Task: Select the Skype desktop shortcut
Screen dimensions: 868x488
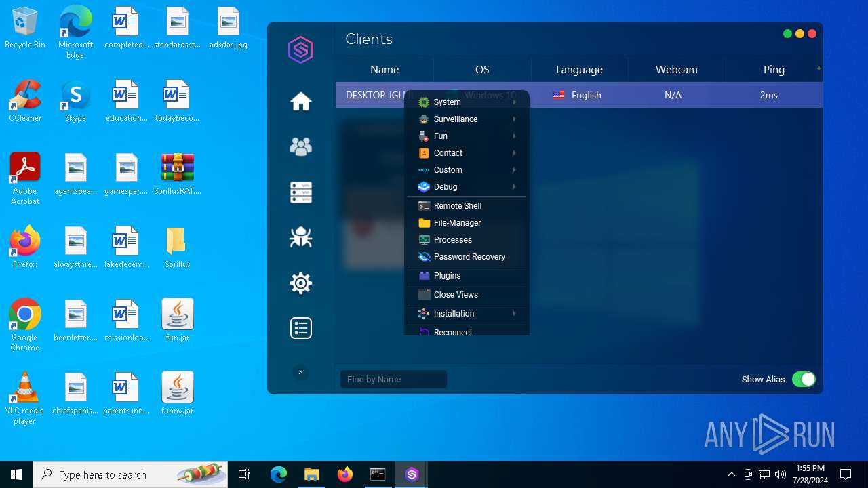Action: 75,101
